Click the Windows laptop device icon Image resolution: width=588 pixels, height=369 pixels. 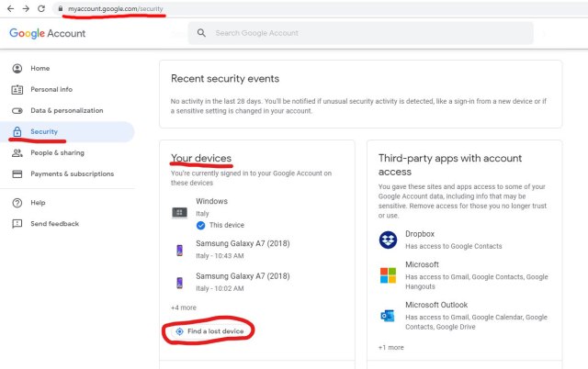click(x=179, y=212)
